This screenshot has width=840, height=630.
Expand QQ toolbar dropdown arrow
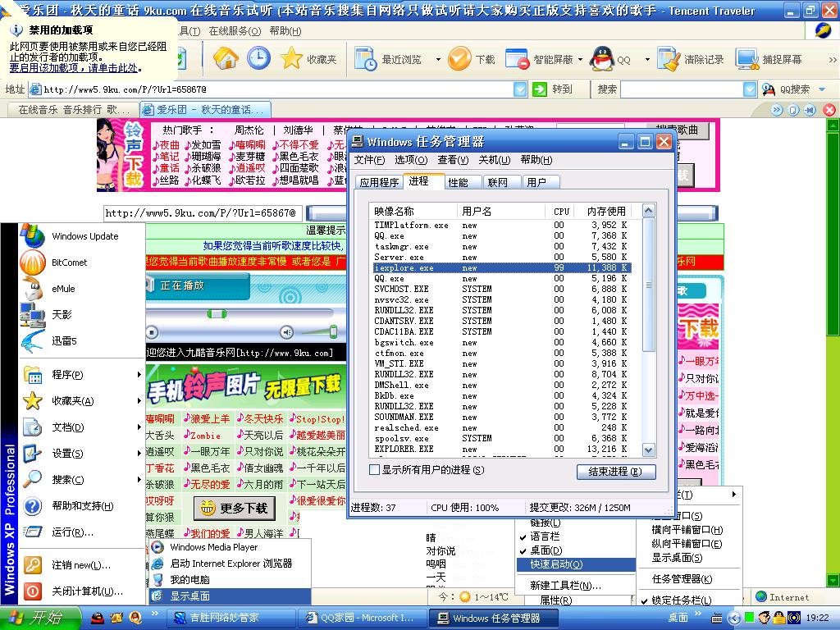[647, 59]
